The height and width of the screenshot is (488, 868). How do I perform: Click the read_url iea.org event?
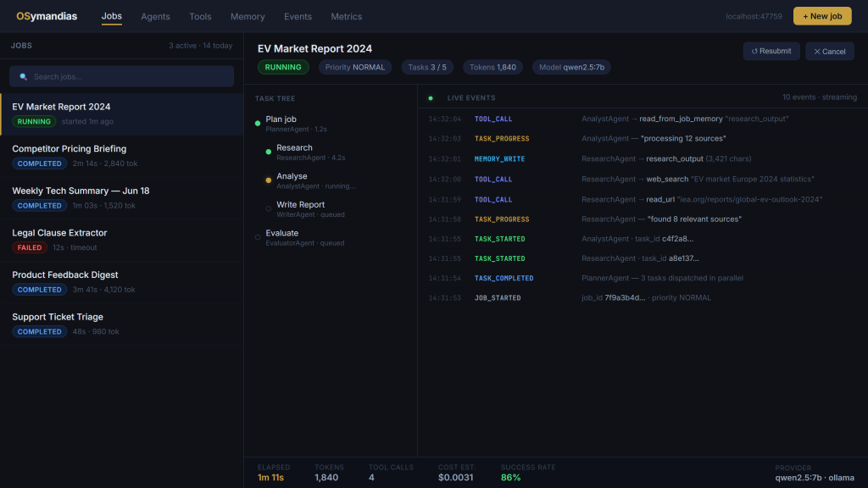pyautogui.click(x=643, y=199)
